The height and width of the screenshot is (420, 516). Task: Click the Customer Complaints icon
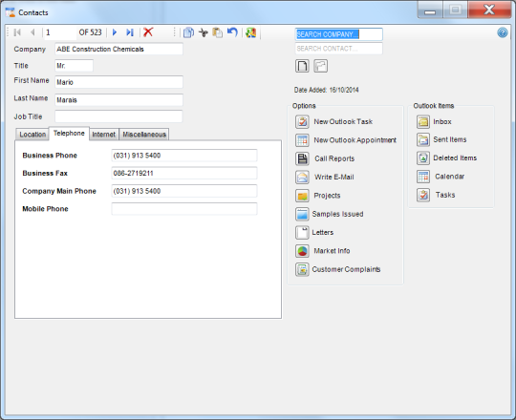click(x=302, y=269)
